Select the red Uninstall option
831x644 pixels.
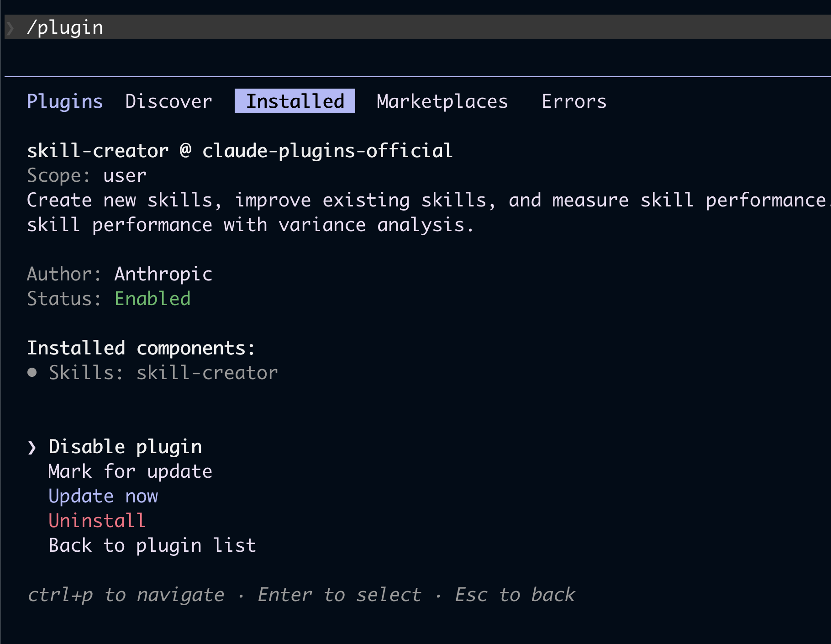(97, 521)
